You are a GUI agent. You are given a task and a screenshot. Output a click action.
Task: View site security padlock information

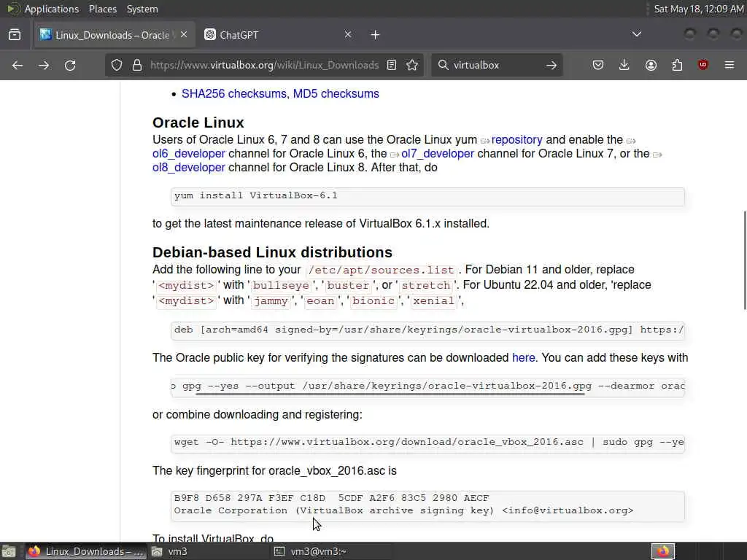click(137, 65)
